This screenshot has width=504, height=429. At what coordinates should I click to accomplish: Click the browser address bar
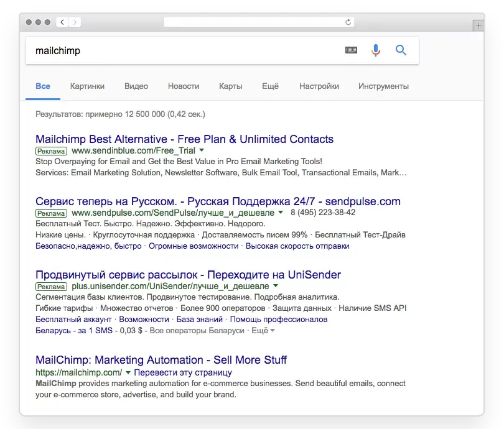259,22
